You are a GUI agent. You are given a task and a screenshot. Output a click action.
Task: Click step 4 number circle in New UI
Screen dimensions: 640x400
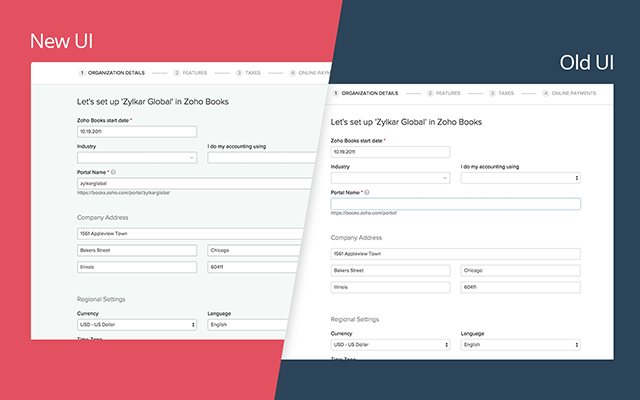click(293, 73)
